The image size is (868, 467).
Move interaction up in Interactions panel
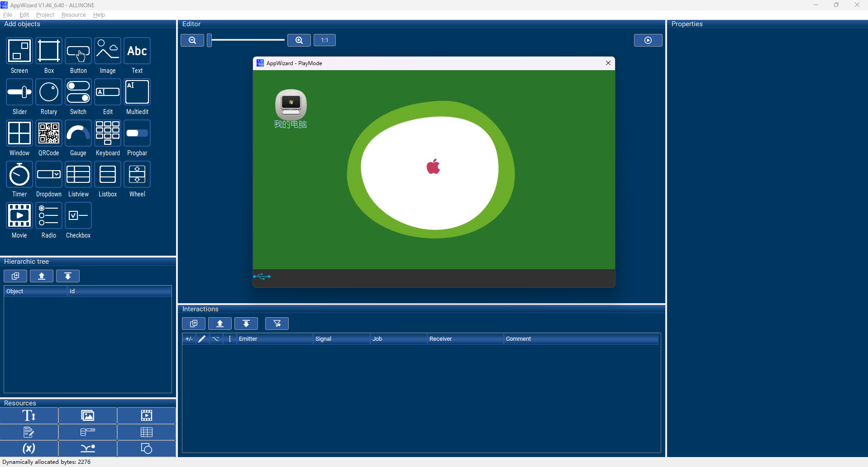(x=220, y=324)
